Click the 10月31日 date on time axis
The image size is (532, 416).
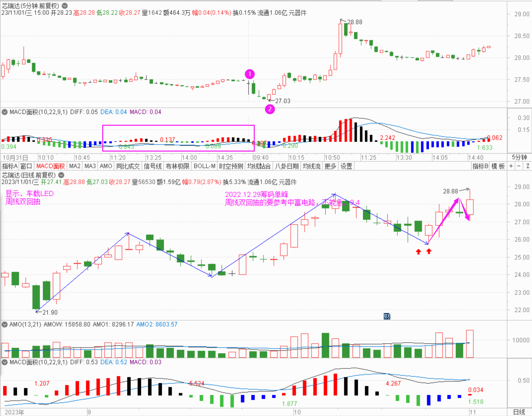(15, 158)
